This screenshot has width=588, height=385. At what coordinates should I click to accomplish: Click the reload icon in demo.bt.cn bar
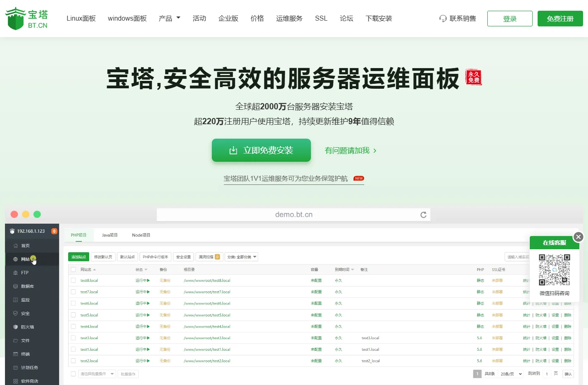[423, 215]
